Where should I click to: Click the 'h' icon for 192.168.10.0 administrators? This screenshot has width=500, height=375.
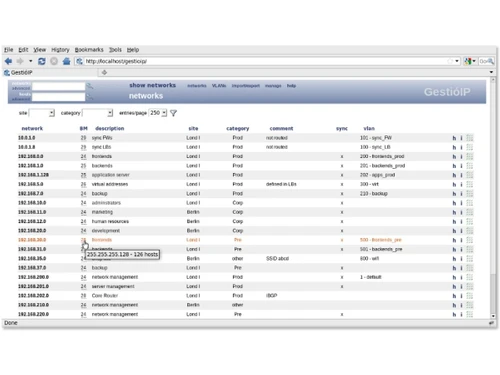coord(454,203)
